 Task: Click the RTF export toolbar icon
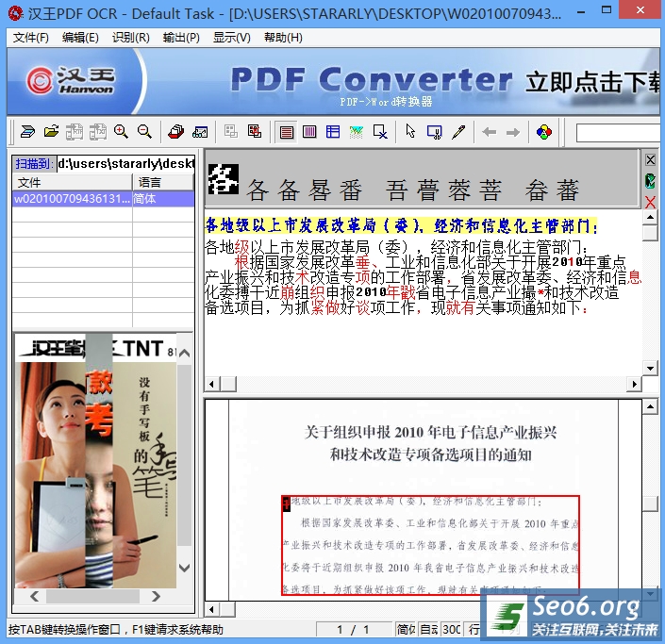point(75,132)
